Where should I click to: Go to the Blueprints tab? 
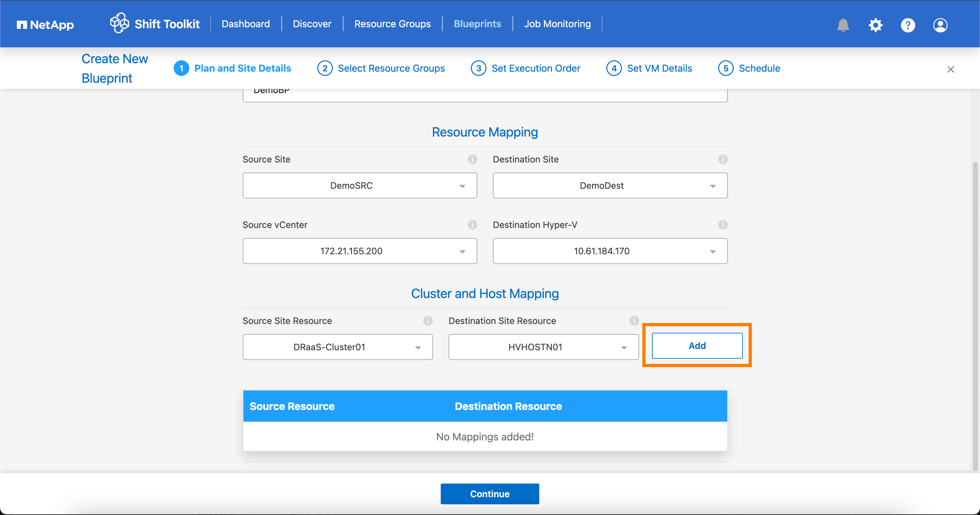coord(477,24)
